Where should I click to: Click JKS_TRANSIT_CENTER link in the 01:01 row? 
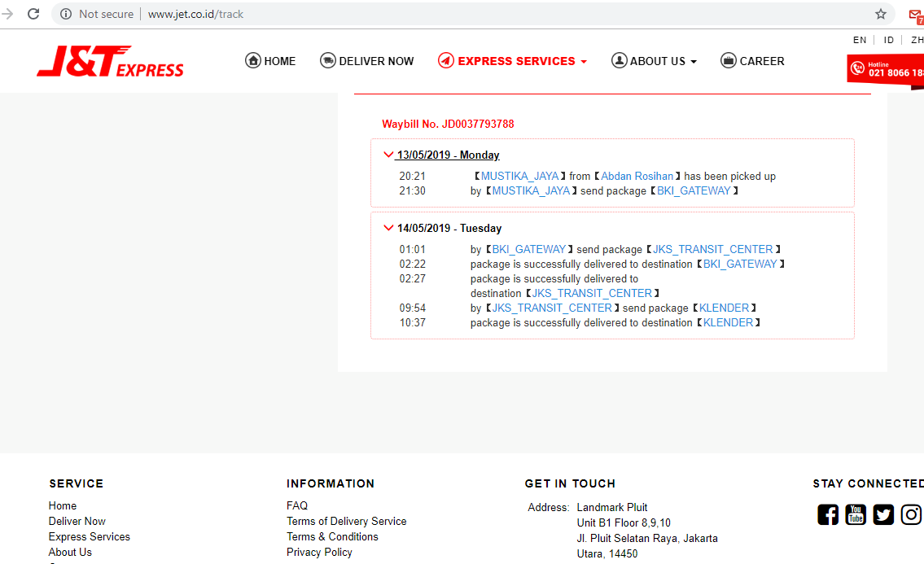[712, 249]
